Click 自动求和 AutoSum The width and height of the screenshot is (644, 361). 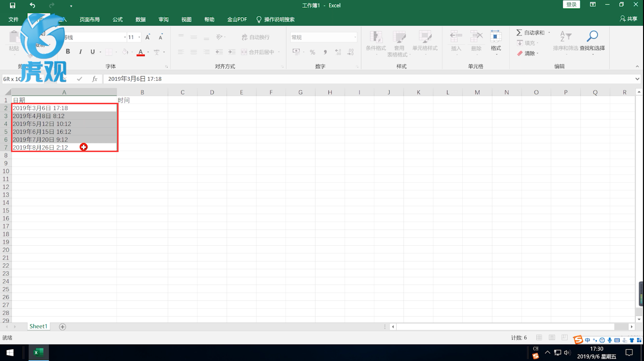pos(530,33)
